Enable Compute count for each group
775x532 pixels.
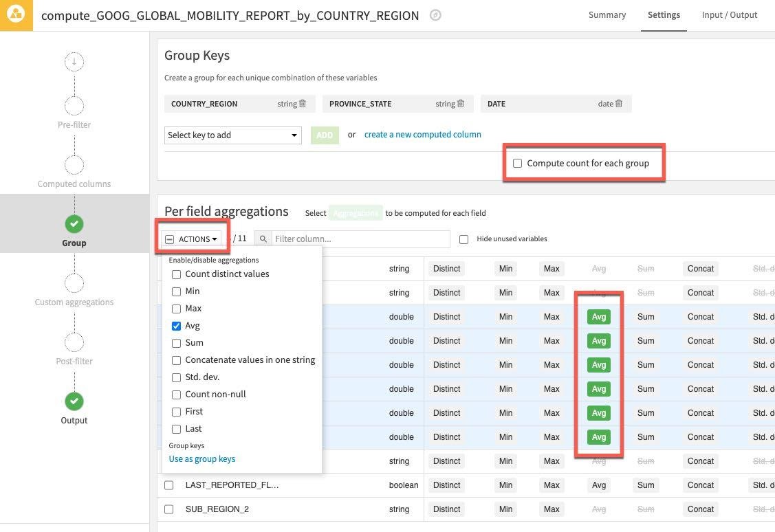coord(518,164)
